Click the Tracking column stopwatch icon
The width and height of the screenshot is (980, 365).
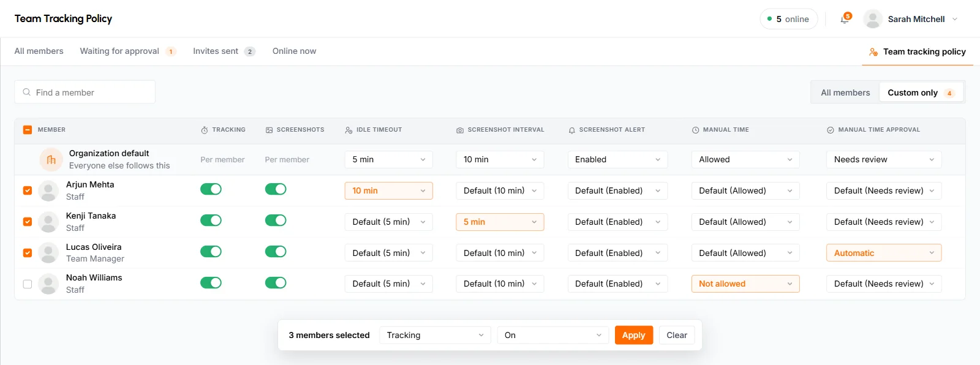205,130
